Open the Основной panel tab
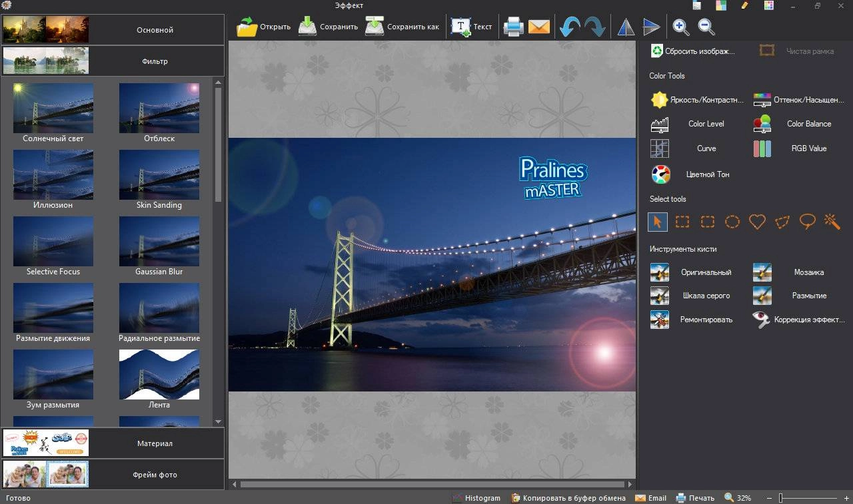Viewport: 853px width, 504px height. pos(113,30)
